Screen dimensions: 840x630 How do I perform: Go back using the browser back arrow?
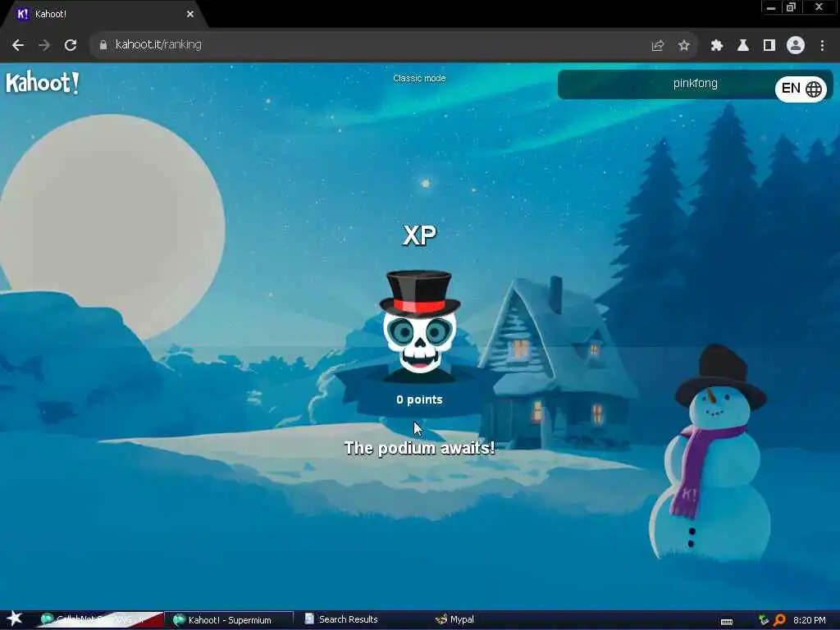[18, 45]
